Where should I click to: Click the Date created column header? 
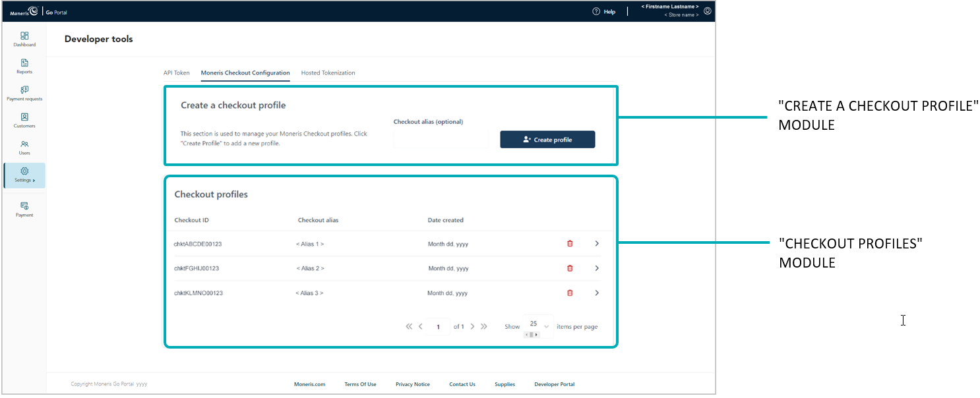[x=446, y=220]
